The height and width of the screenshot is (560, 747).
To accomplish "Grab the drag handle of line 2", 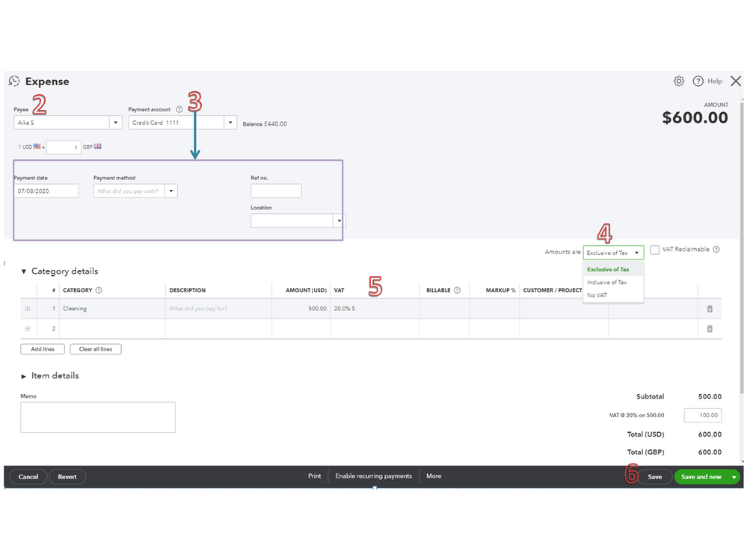I will 28,328.
